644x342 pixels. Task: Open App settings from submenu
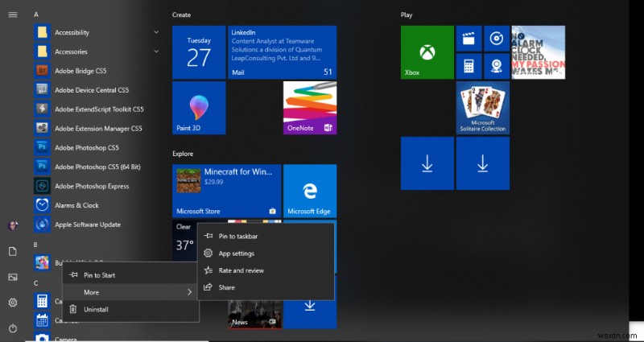[266, 253]
